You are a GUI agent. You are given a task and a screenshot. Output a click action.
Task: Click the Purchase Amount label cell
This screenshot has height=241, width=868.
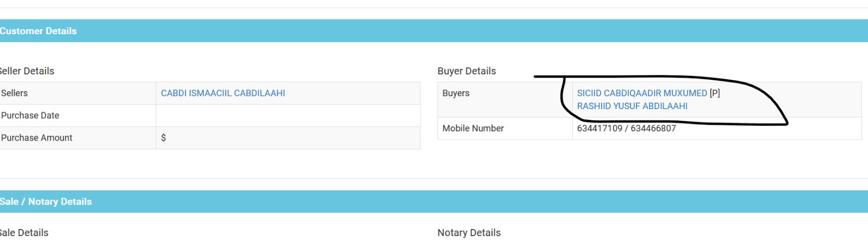pos(78,138)
